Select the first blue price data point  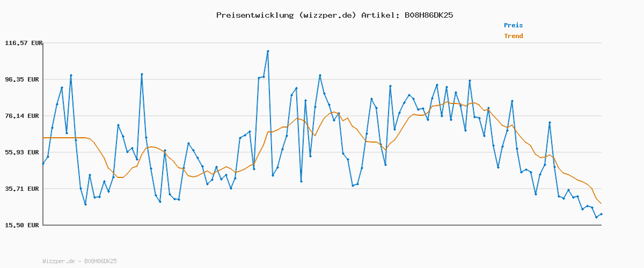(43, 163)
